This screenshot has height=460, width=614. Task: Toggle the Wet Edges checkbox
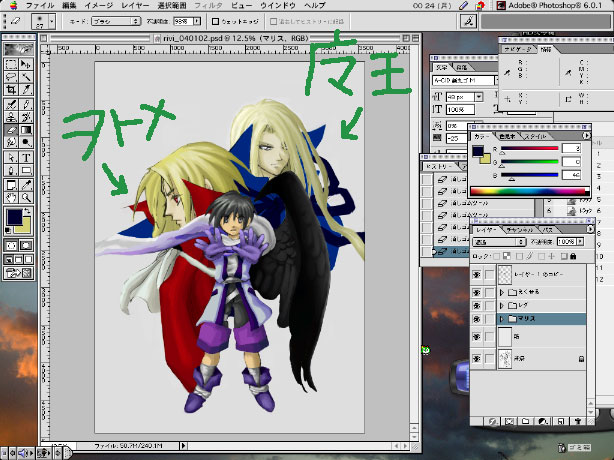215,22
